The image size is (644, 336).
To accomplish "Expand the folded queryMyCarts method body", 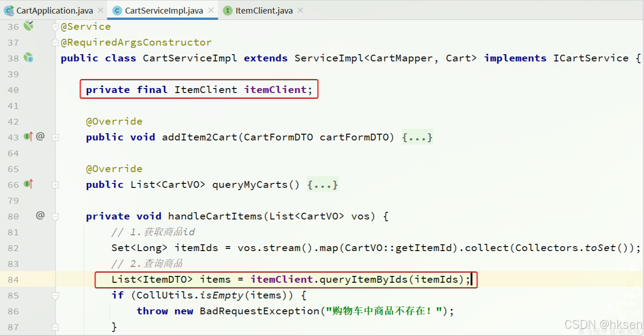I will (x=322, y=184).
